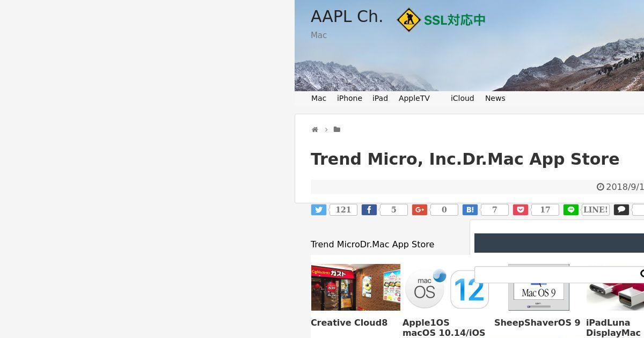Image resolution: width=644 pixels, height=338 pixels.
Task: Click the 2018/9/1 post date
Action: click(x=620, y=187)
